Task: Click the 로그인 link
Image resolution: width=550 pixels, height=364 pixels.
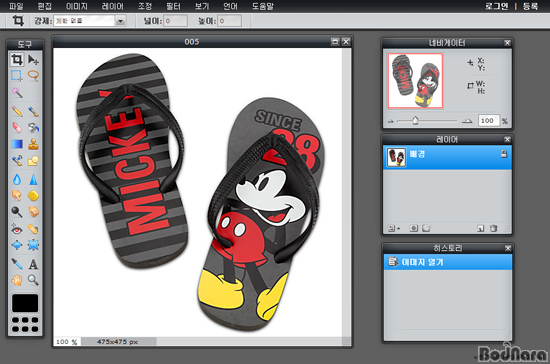Action: point(496,6)
